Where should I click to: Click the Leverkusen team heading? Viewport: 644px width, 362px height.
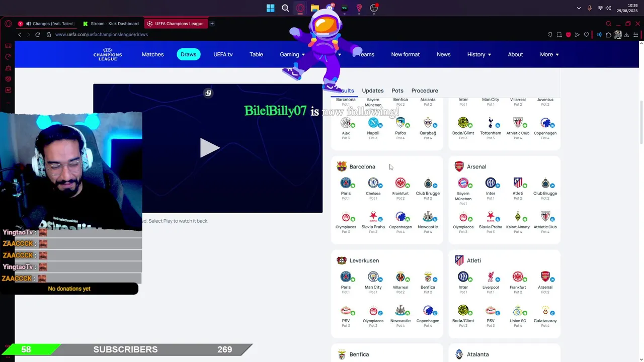pyautogui.click(x=364, y=260)
